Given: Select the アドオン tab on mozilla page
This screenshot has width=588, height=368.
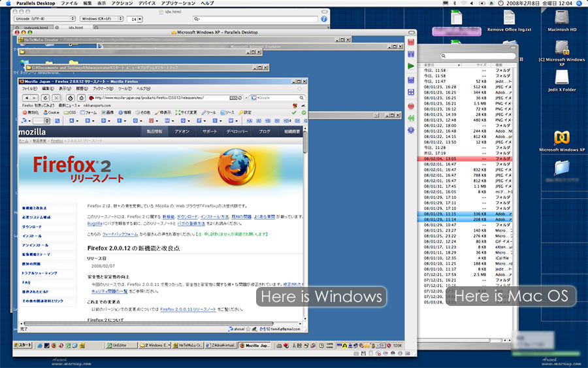Looking at the screenshot, I should click(182, 131).
